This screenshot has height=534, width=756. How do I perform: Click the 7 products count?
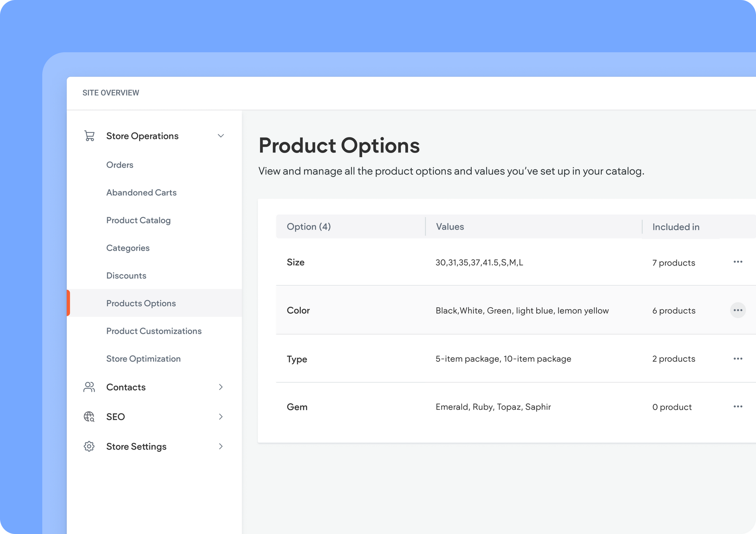pyautogui.click(x=674, y=263)
